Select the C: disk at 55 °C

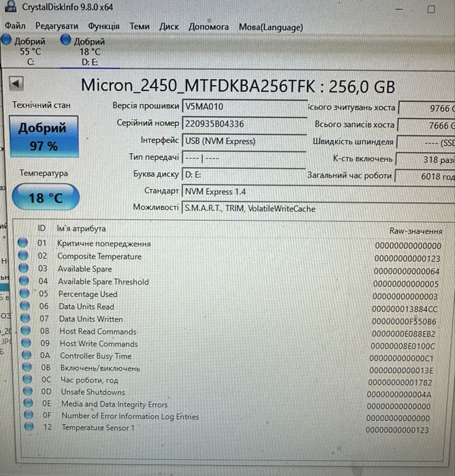tap(24, 50)
